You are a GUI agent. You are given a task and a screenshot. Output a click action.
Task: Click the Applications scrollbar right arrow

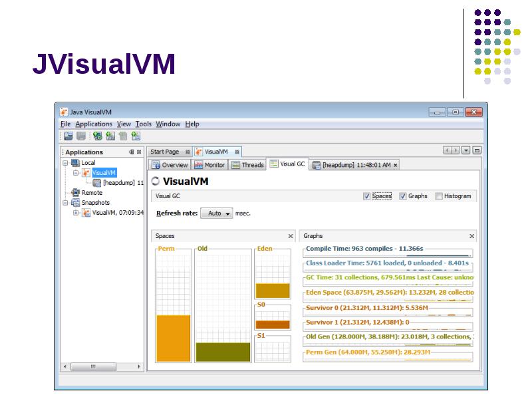pos(139,367)
